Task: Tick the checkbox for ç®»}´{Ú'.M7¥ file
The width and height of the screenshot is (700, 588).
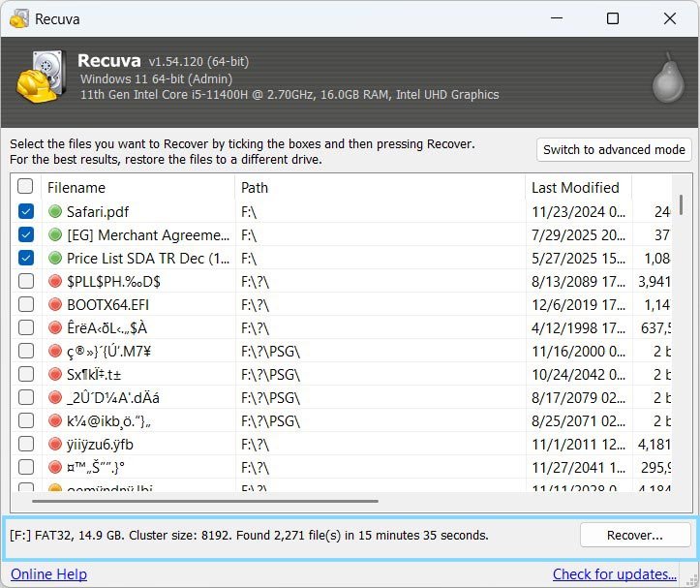Action: pos(26,351)
